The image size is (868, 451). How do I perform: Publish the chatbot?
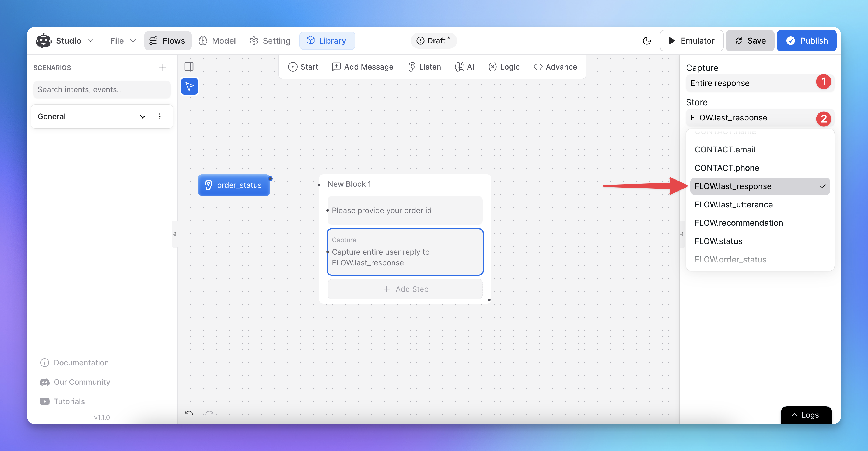click(x=807, y=41)
